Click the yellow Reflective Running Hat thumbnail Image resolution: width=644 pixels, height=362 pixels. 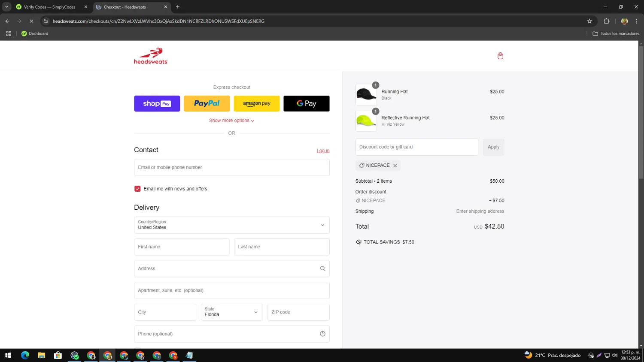(x=366, y=121)
